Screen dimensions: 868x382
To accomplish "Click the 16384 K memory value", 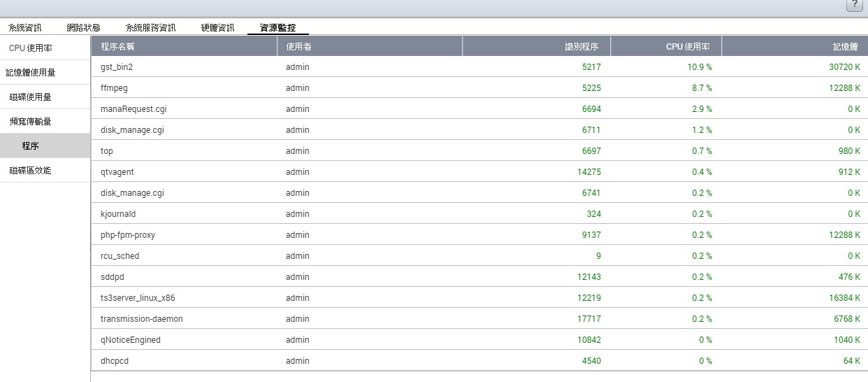I will pos(845,298).
